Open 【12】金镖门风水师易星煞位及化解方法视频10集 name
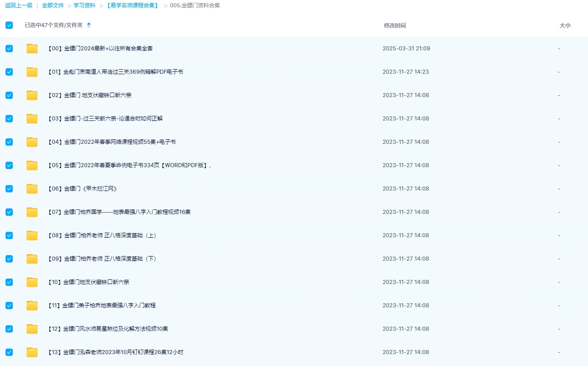588x366 pixels. 108,329
